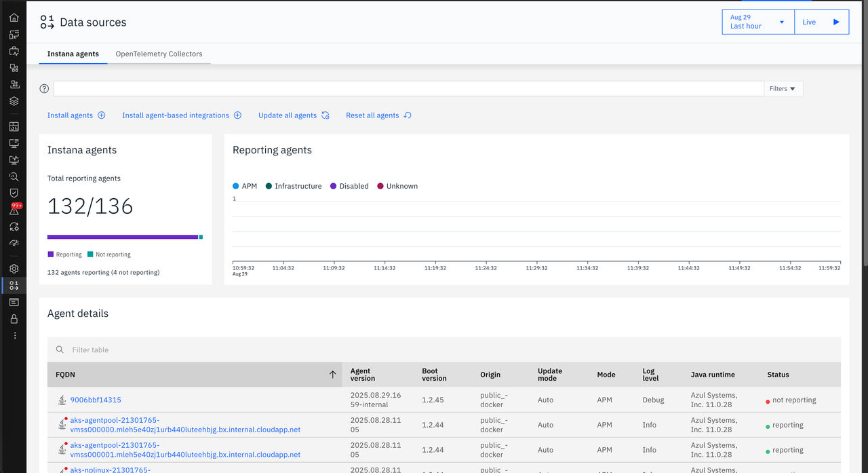The width and height of the screenshot is (868, 473).
Task: Click the agent icon for vmss000000 row
Action: (x=62, y=424)
